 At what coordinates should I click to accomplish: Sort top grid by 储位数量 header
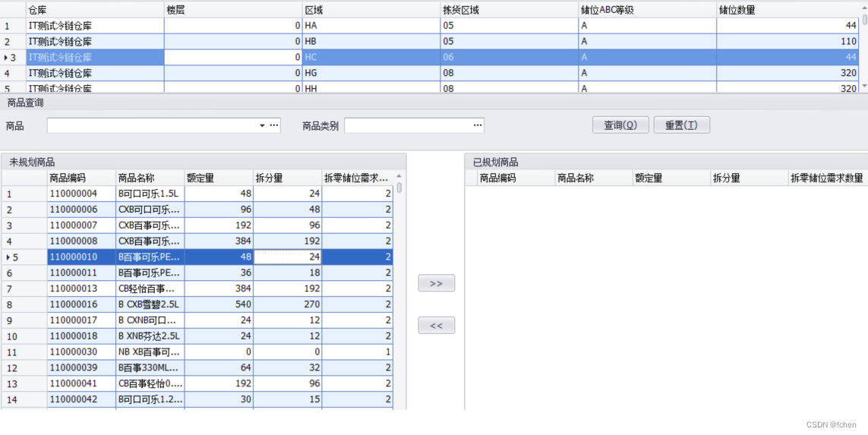coord(788,9)
